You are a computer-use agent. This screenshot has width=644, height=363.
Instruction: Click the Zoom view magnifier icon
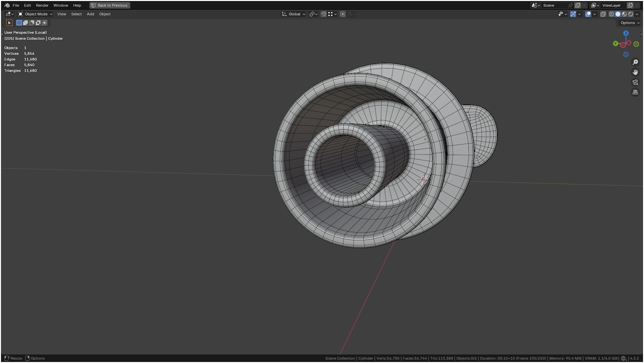pos(635,62)
